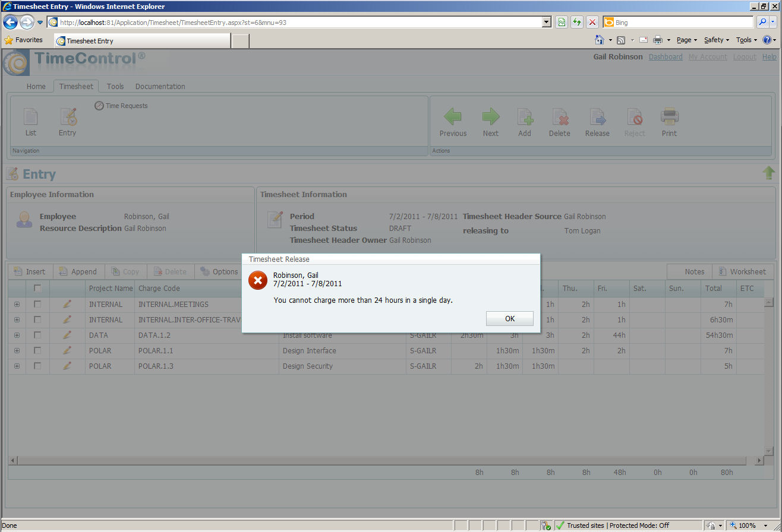782x532 pixels.
Task: Edit the INTERNAL.INTER-OFFICE-TRAV row pencil icon
Action: pyautogui.click(x=67, y=319)
